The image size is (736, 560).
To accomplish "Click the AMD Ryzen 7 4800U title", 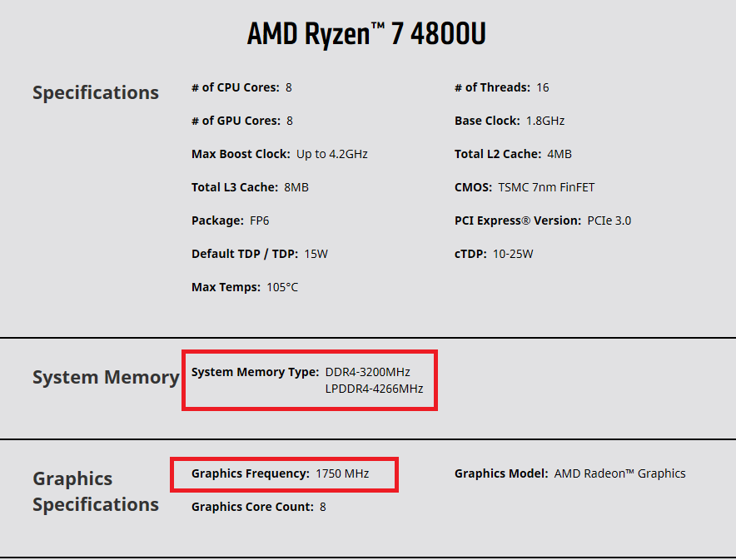I will pyautogui.click(x=366, y=34).
